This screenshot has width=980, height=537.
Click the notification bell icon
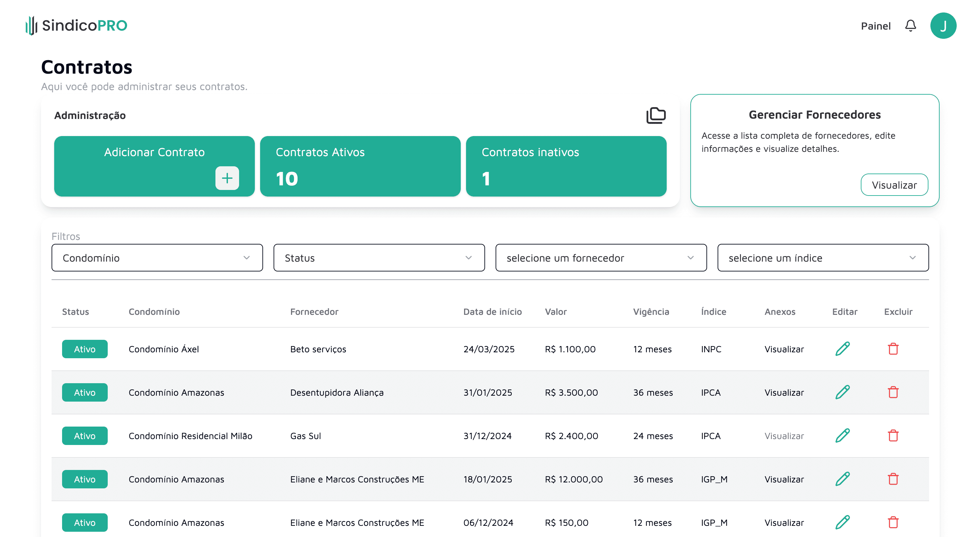click(910, 26)
